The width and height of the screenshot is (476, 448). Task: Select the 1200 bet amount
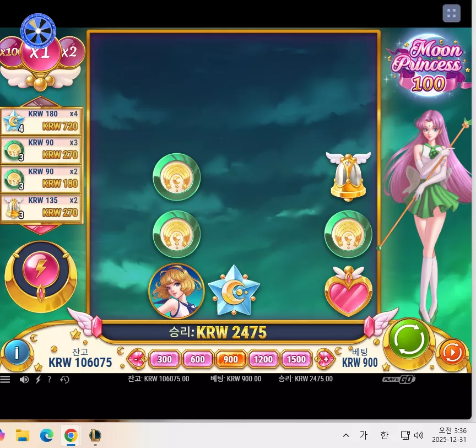[x=263, y=359]
